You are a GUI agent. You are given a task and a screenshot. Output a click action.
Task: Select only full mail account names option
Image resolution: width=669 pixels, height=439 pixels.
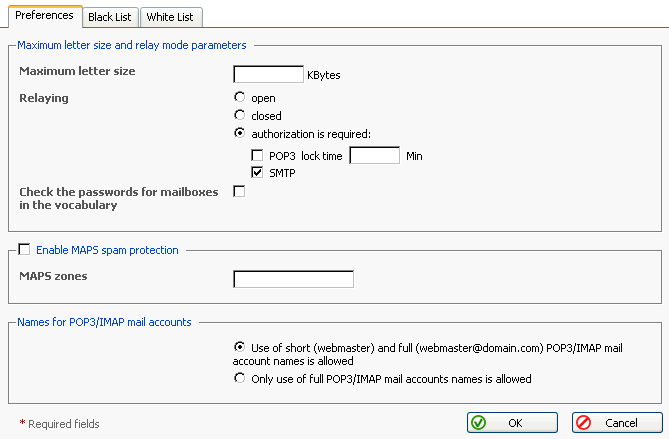point(239,379)
